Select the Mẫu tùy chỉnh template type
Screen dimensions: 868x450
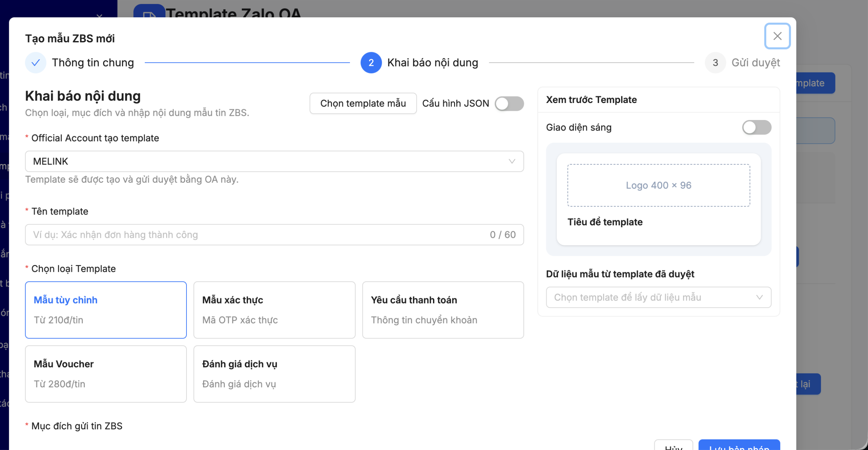click(106, 310)
